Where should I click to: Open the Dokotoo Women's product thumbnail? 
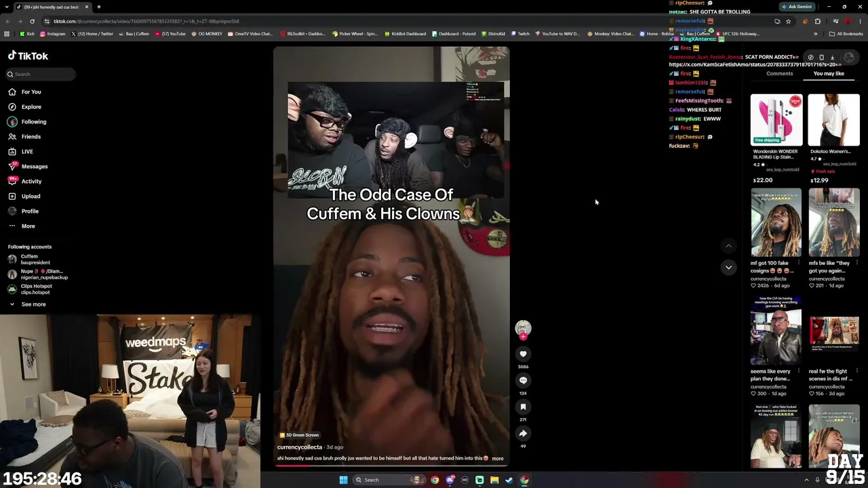point(834,119)
